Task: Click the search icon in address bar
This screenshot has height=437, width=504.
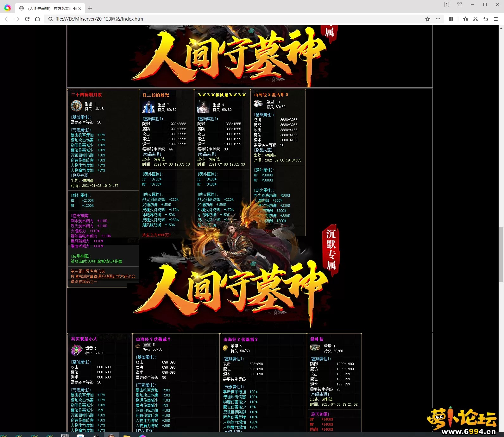Action: [50, 19]
